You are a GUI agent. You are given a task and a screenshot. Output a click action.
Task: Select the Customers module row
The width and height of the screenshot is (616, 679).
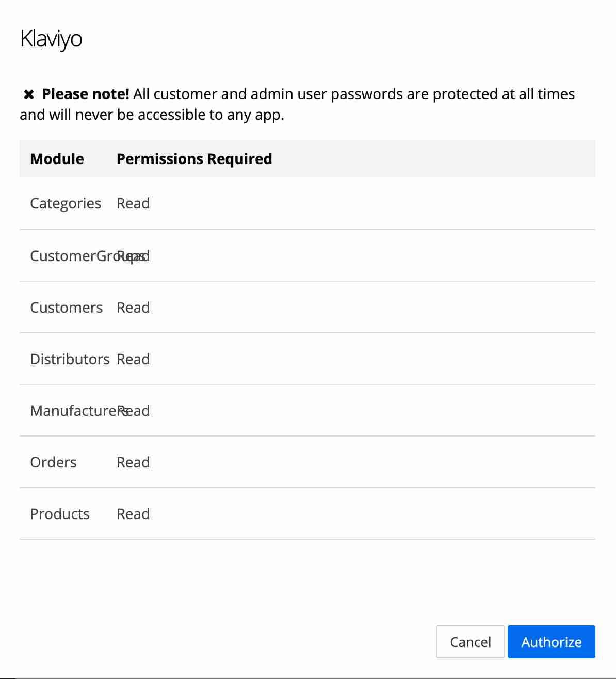pos(66,308)
